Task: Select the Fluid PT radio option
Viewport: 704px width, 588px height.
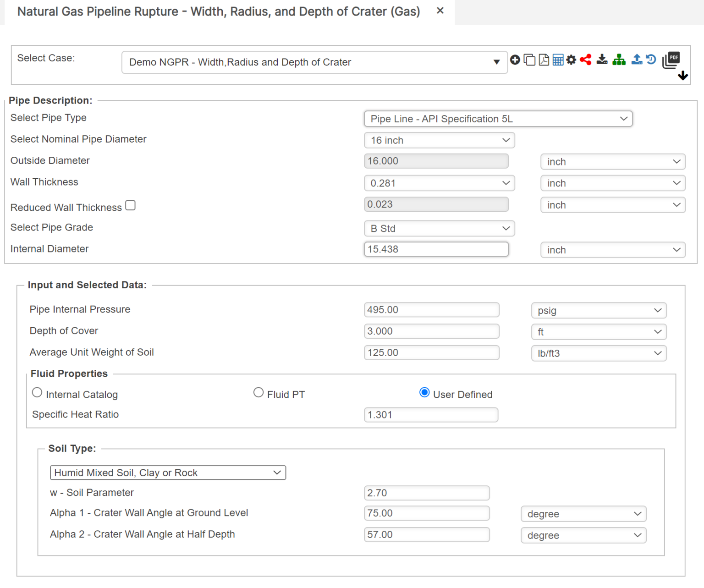Action: tap(258, 393)
